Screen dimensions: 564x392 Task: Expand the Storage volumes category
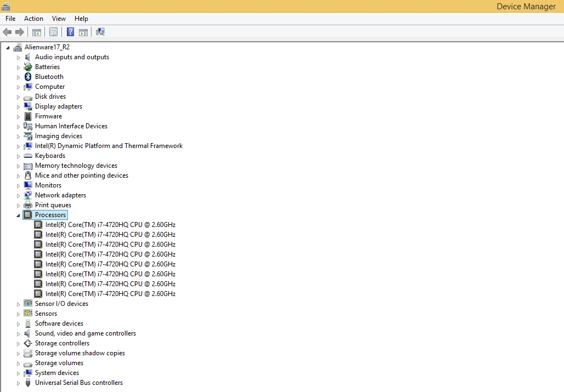point(18,363)
